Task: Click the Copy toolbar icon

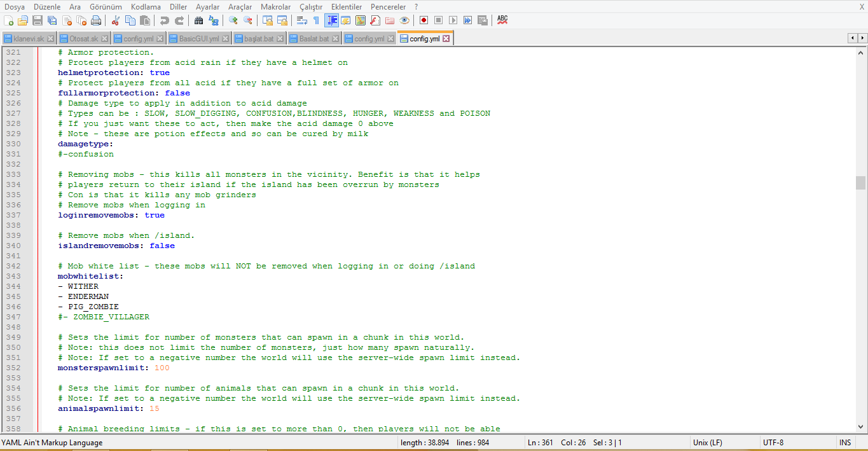Action: [130, 20]
